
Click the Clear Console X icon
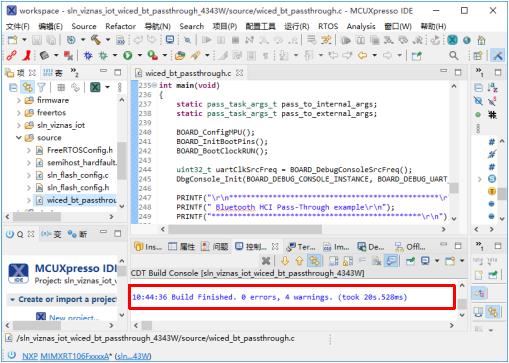point(266,260)
